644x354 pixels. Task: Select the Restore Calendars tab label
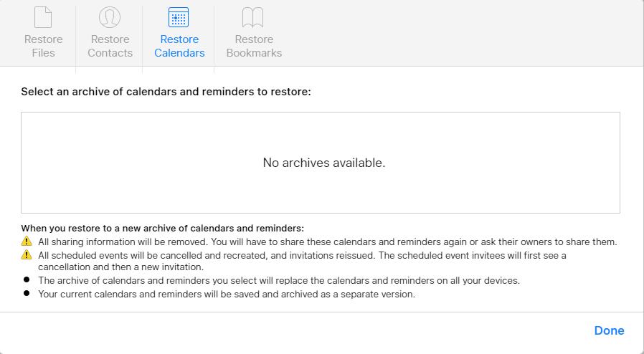point(179,46)
